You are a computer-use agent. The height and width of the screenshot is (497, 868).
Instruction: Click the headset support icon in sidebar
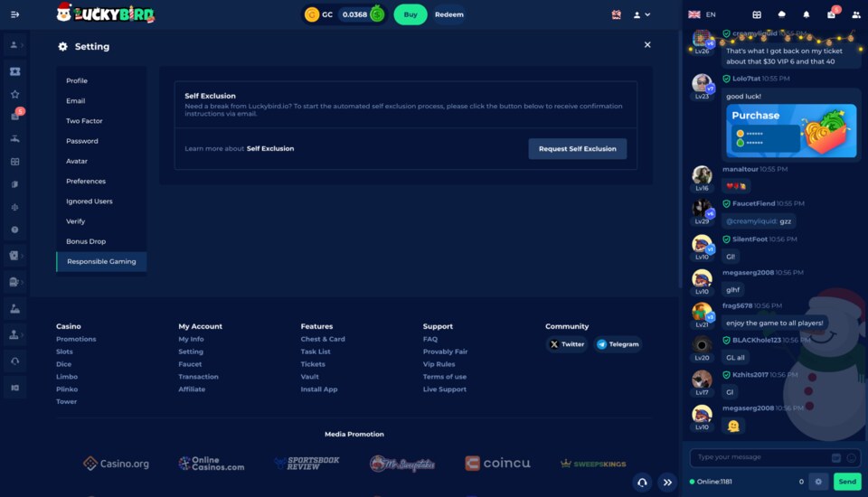15,361
